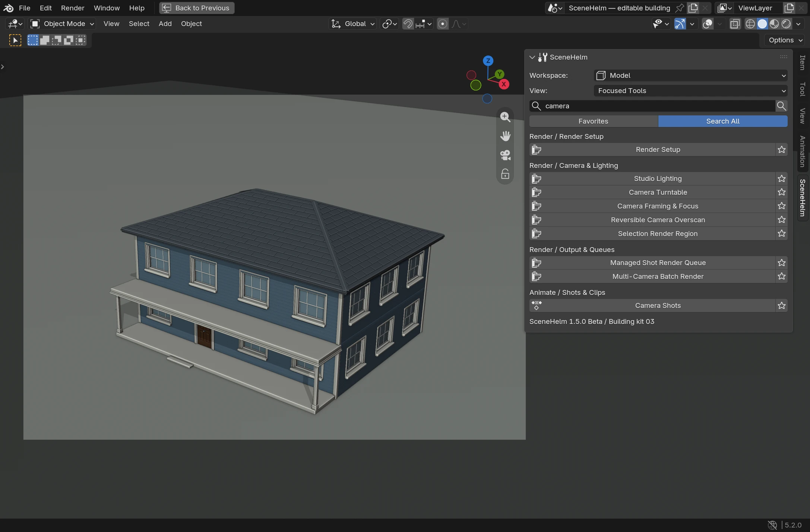Select rendered viewport shading

tap(786, 24)
